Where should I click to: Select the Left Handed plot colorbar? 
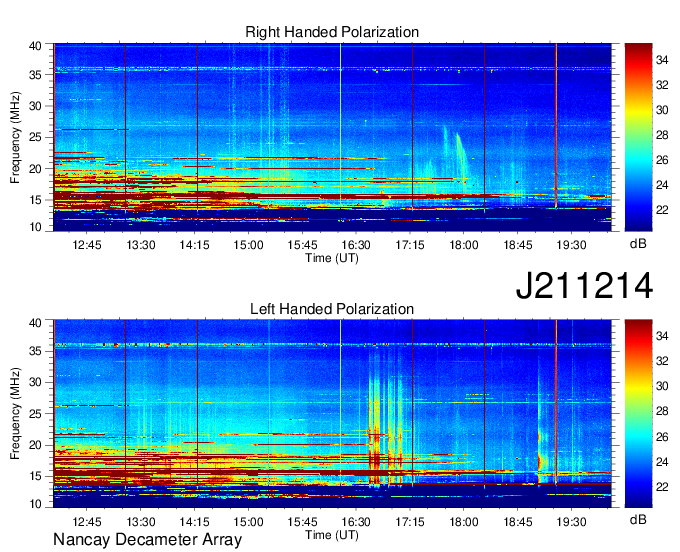(x=638, y=413)
